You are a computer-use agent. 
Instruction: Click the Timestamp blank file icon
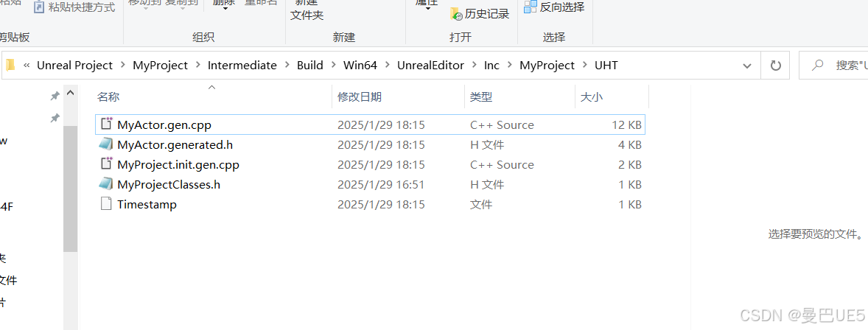105,204
